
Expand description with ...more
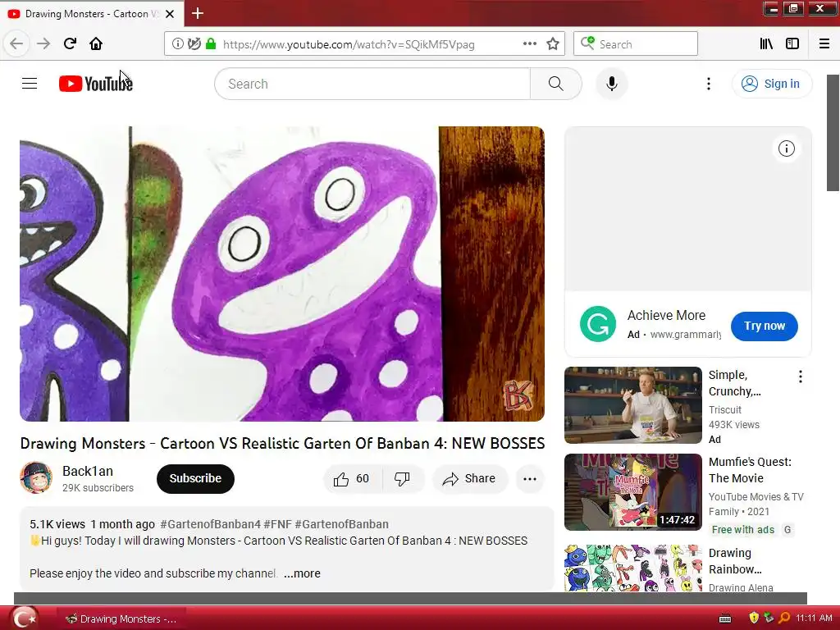click(302, 573)
